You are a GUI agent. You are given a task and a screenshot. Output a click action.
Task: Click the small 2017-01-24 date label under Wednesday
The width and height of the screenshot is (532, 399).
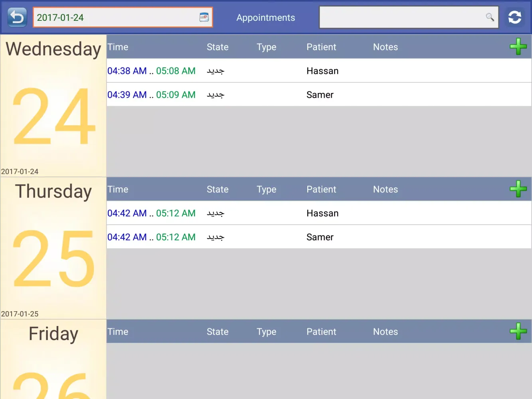point(20,172)
